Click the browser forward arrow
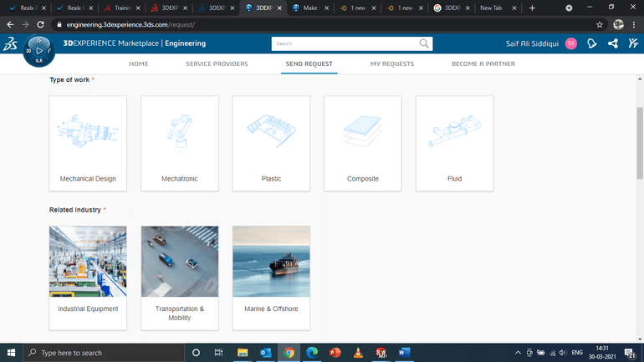This screenshot has width=644, height=362. [x=25, y=24]
